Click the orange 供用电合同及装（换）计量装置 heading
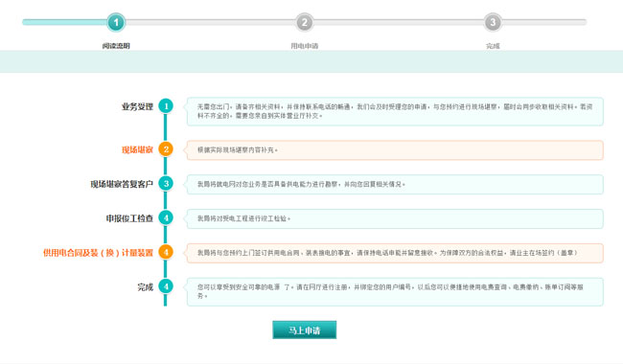This screenshot has height=364, width=623. click(98, 253)
